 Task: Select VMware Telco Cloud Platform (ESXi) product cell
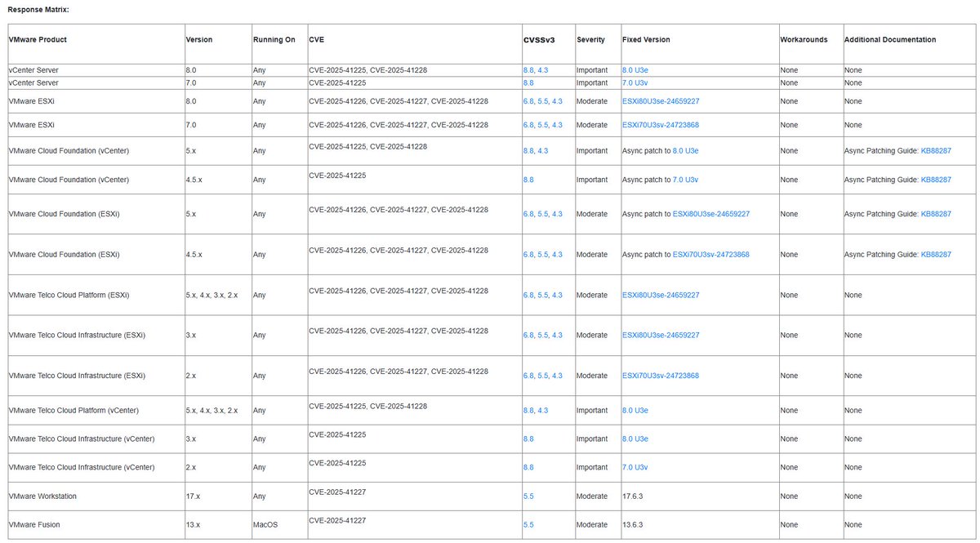[96, 295]
